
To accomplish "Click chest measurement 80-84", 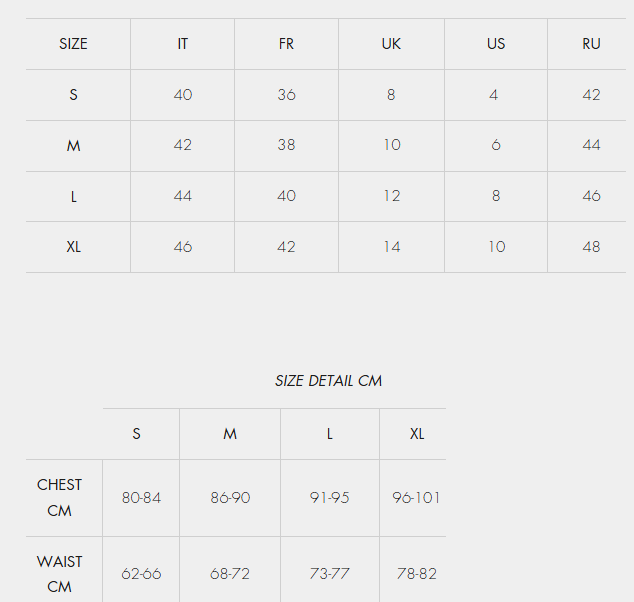I will (x=141, y=497).
